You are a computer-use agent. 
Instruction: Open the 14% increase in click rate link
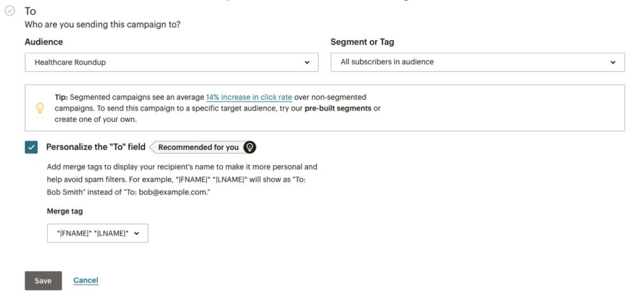(249, 97)
